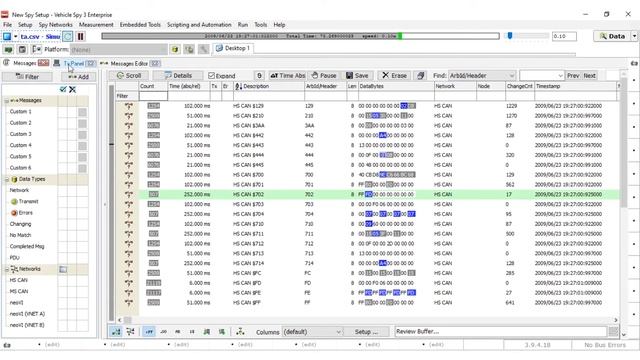The width and height of the screenshot is (640, 360).
Task: Click the Setup ... button
Action: pyautogui.click(x=366, y=332)
